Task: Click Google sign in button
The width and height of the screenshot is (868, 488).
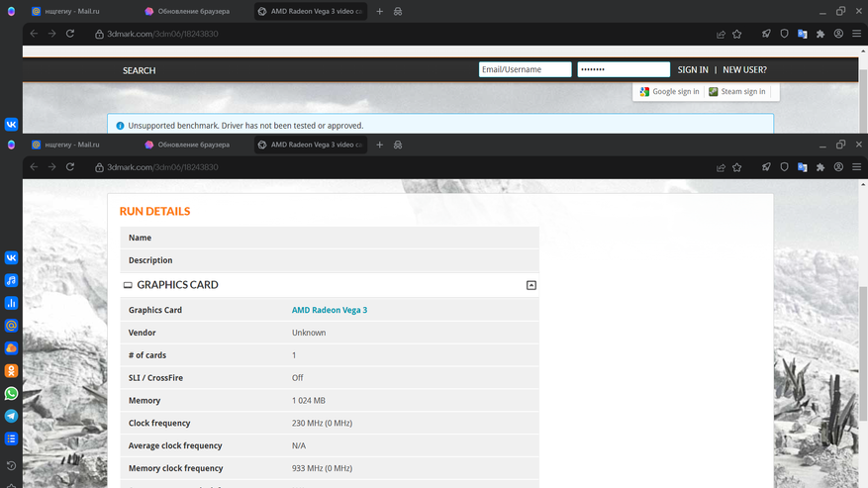Action: 669,91
